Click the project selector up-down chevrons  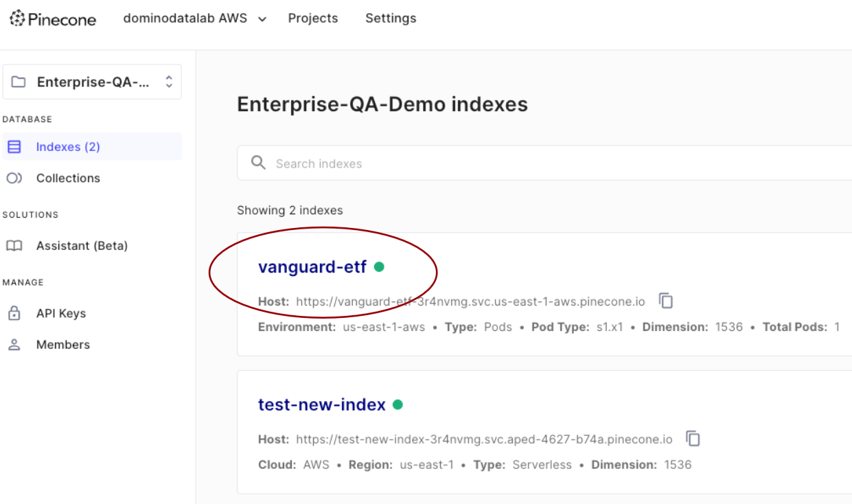[169, 82]
